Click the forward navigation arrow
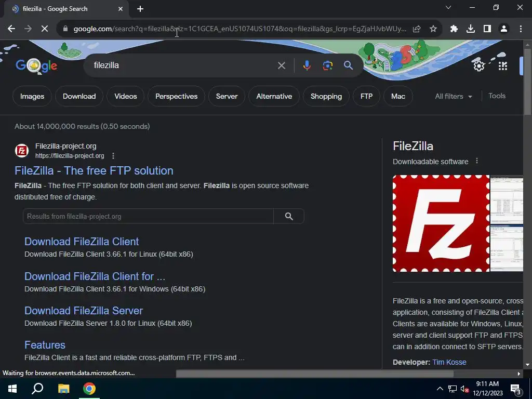 click(28, 29)
